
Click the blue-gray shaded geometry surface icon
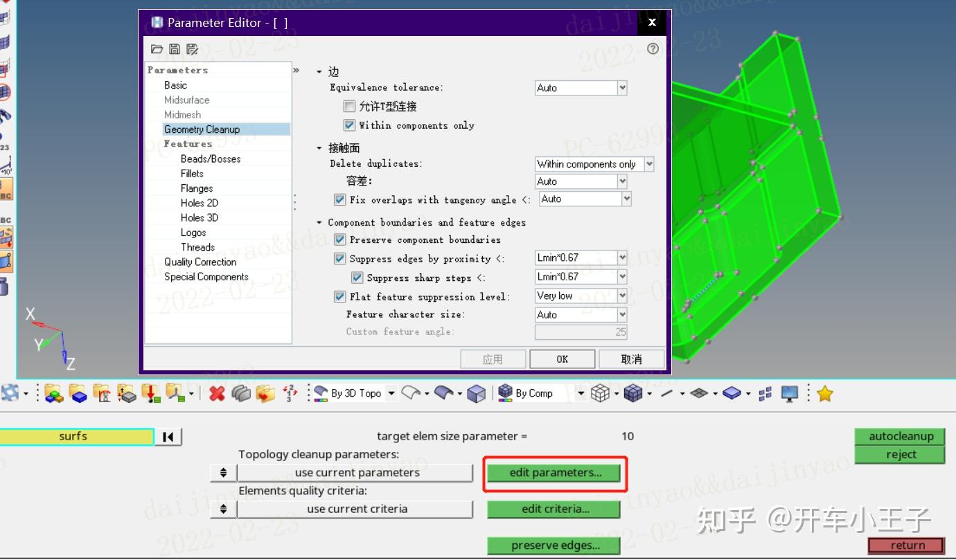444,393
